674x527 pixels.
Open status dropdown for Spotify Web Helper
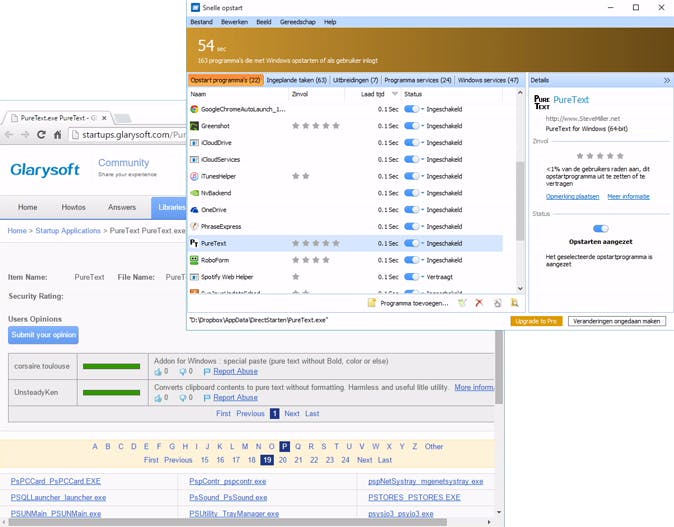(423, 277)
